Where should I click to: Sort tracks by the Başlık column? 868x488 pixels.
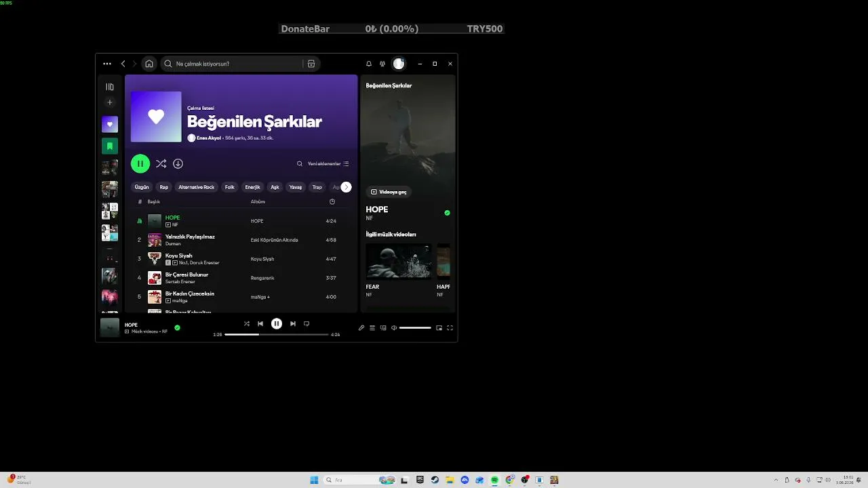[x=154, y=201]
